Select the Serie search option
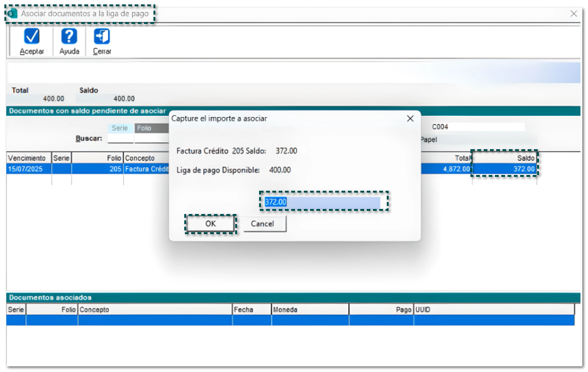Screen dimensions: 588x372 click(119, 128)
